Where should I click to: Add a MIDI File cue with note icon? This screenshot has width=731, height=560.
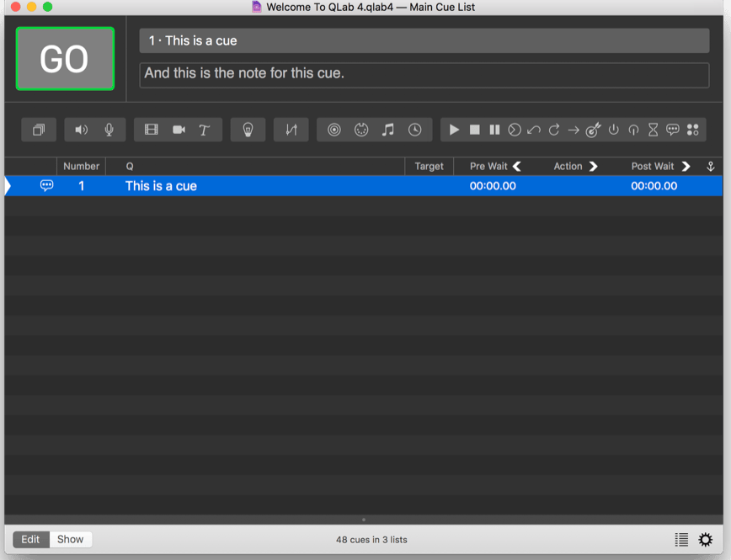(x=388, y=130)
